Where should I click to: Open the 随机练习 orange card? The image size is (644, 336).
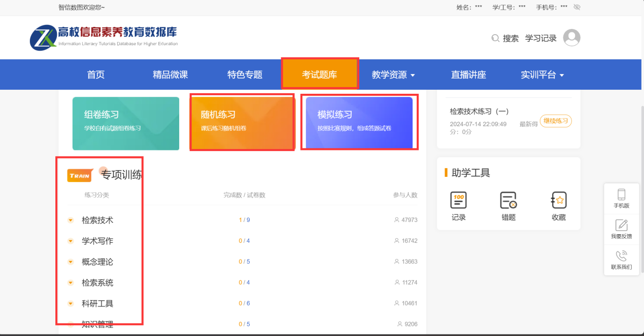coord(242,123)
